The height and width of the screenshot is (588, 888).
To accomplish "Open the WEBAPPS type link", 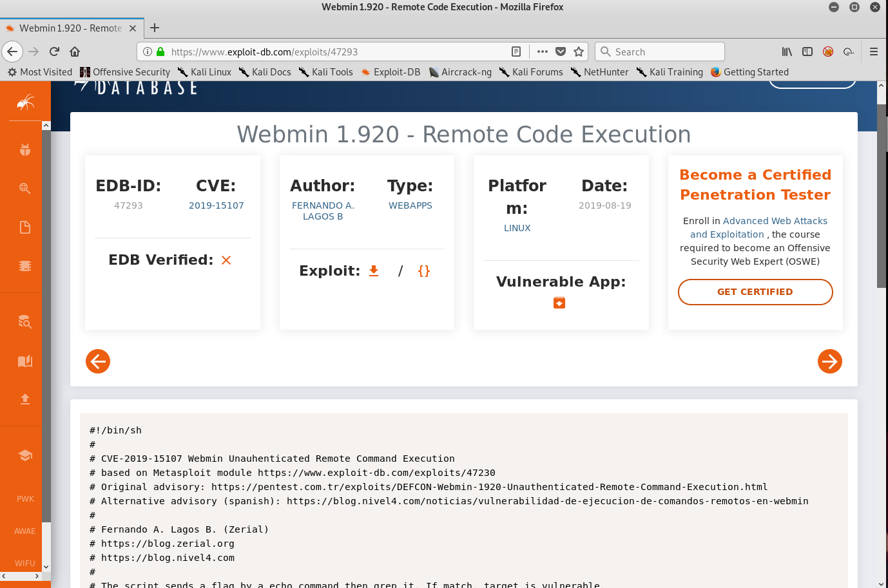I will [410, 205].
